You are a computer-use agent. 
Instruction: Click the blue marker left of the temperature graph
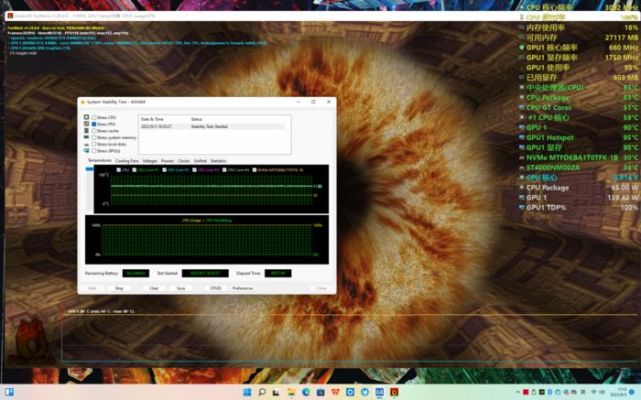click(90, 169)
